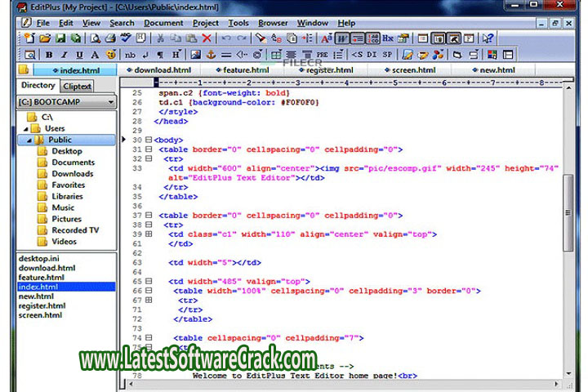Screen dimensions: 588x392
Task: Click the Insert image icon
Action: 196,55
